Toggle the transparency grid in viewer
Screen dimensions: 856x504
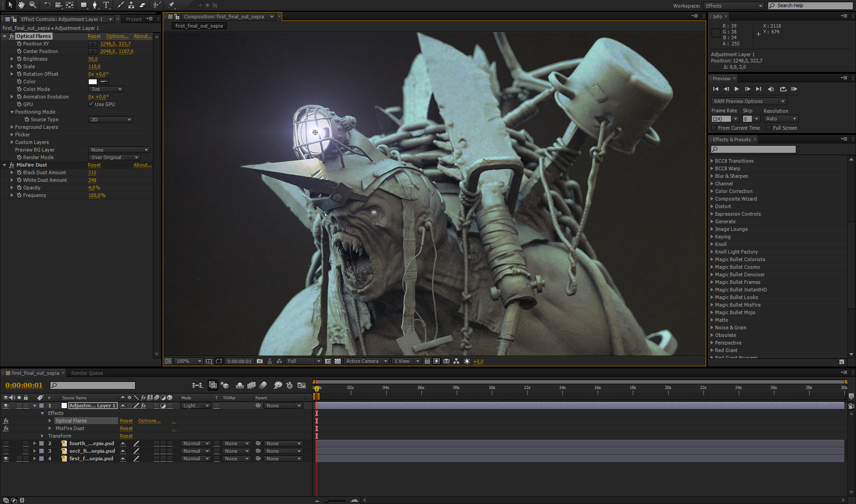337,361
